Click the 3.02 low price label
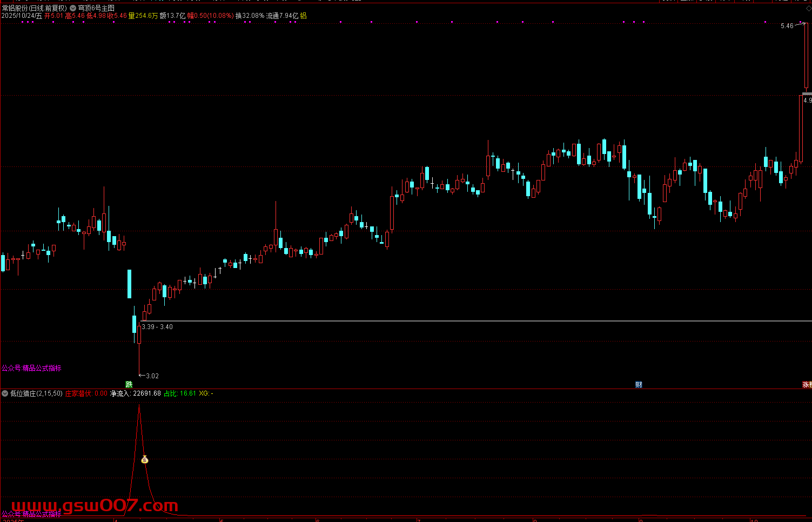The image size is (812, 522). point(152,376)
